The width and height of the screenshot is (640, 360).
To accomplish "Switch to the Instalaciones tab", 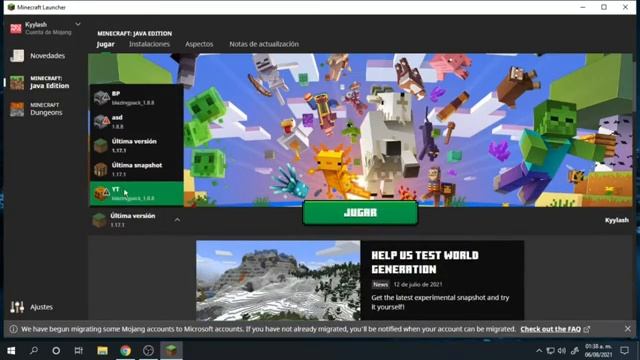I will coord(149,44).
